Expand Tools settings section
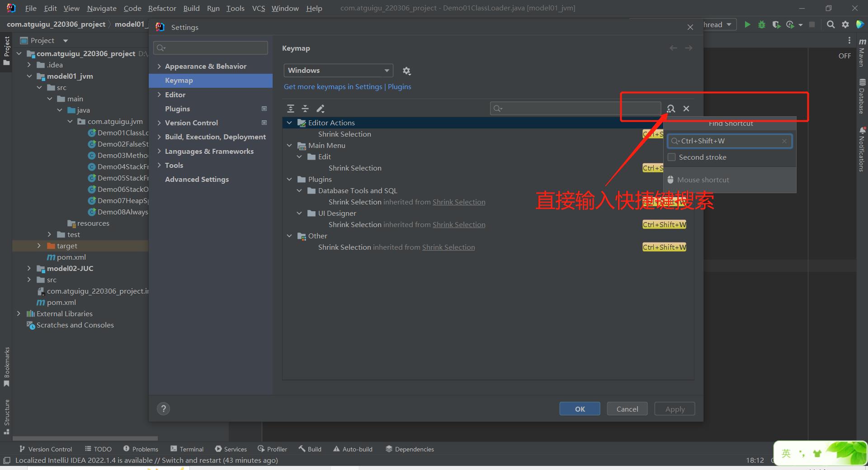868x470 pixels. (159, 165)
